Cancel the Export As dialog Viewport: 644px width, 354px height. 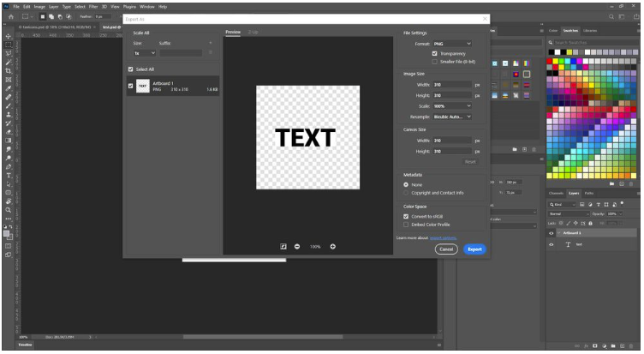[446, 249]
